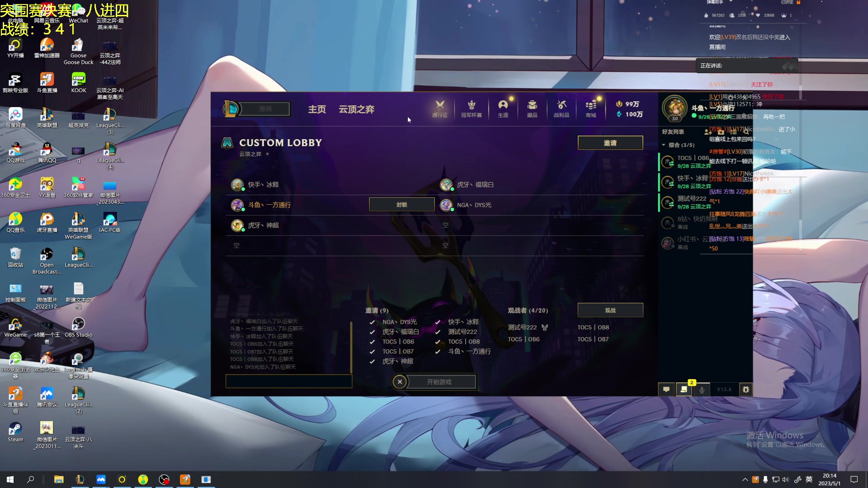Click the list sort icon in friend list
The image size is (868, 488).
click(733, 132)
